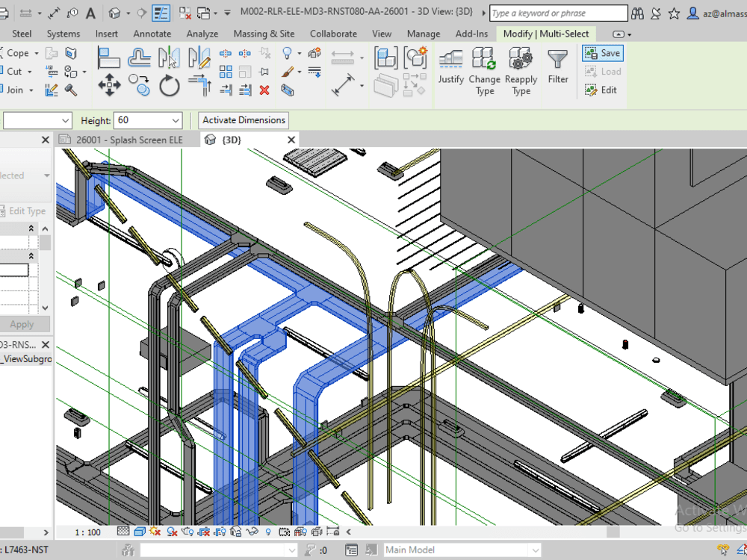Click the keyword search input field

(x=558, y=13)
